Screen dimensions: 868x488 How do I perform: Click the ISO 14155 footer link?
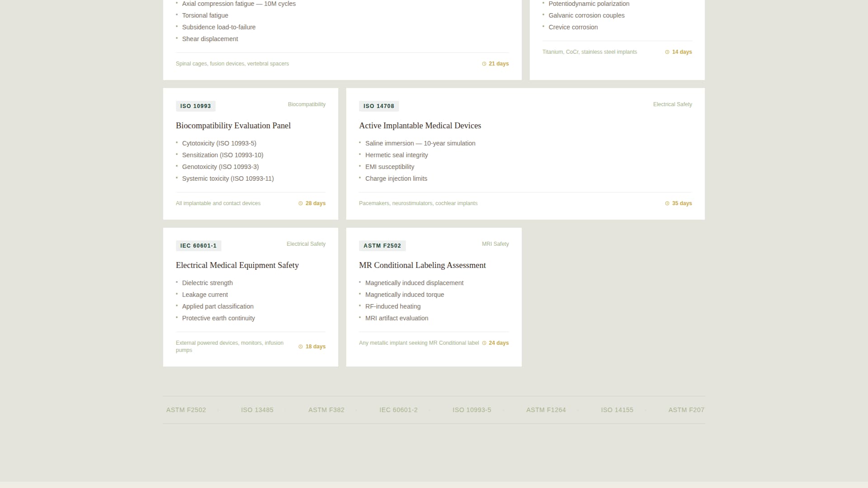point(617,410)
